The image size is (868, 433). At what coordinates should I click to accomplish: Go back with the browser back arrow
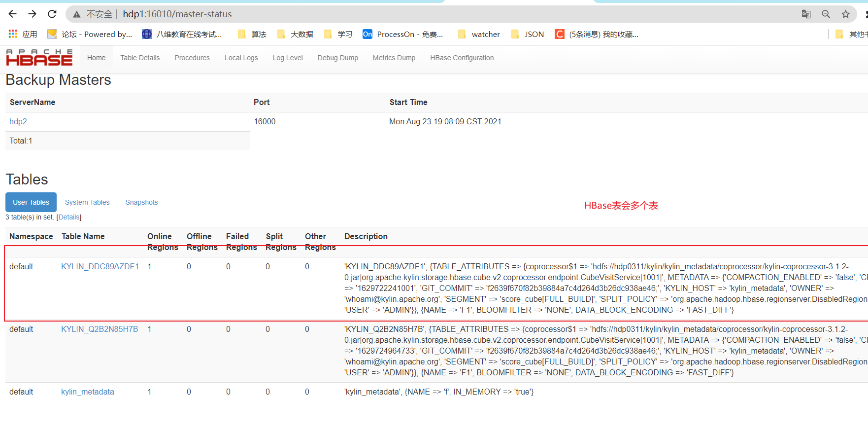(13, 14)
